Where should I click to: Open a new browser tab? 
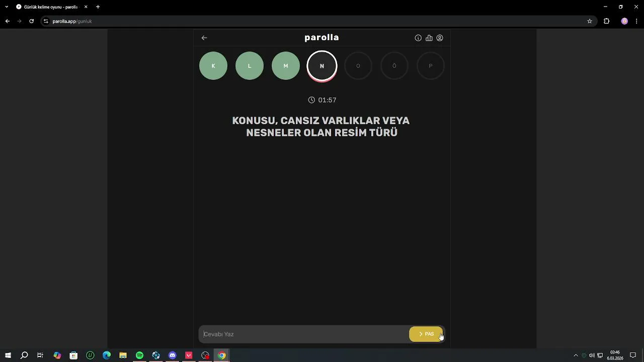tap(98, 7)
